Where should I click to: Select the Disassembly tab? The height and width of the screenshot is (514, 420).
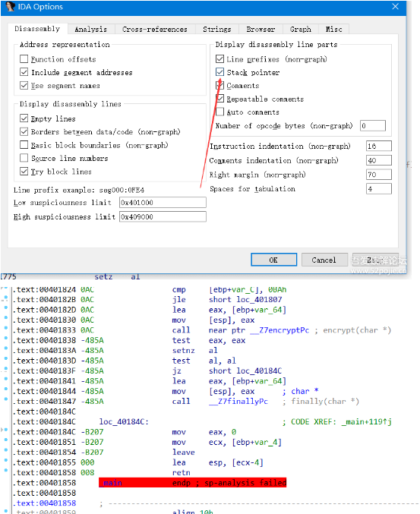pos(37,29)
